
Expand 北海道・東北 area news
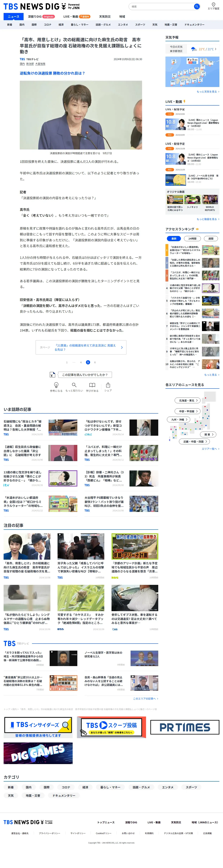(x=188, y=400)
